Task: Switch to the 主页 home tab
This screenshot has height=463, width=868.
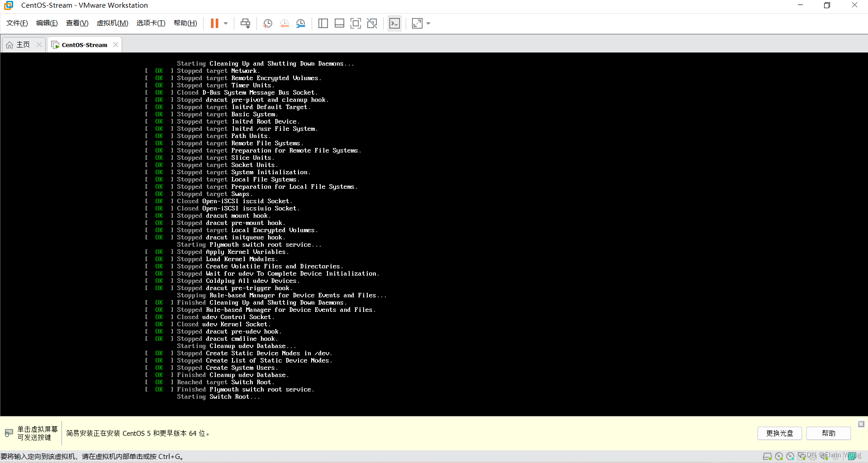Action: click(23, 44)
